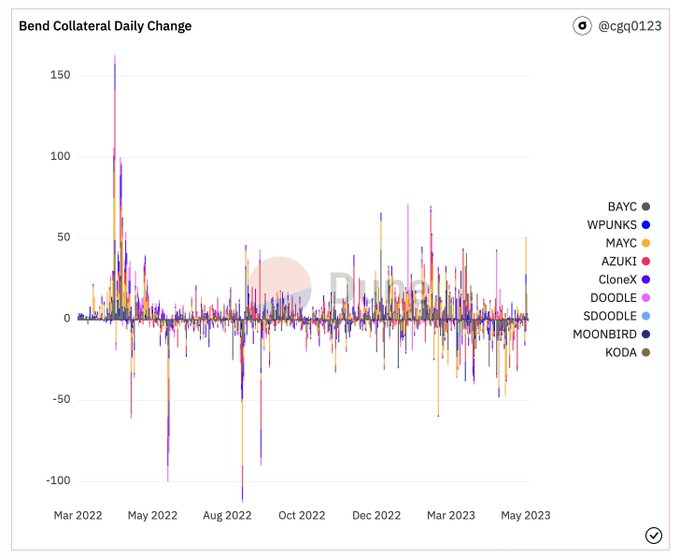This screenshot has height=558, width=680.
Task: Toggle the KODA series in the legend
Action: click(628, 352)
